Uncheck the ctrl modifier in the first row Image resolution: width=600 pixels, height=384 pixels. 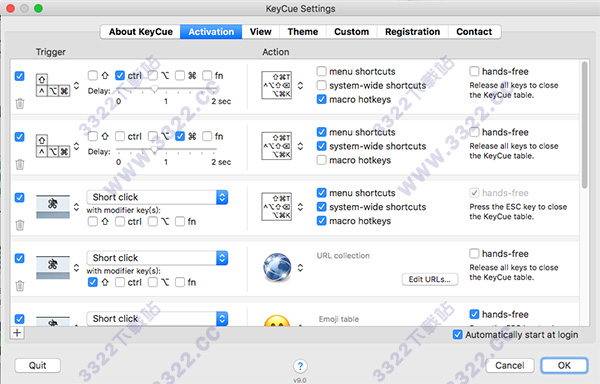(120, 75)
